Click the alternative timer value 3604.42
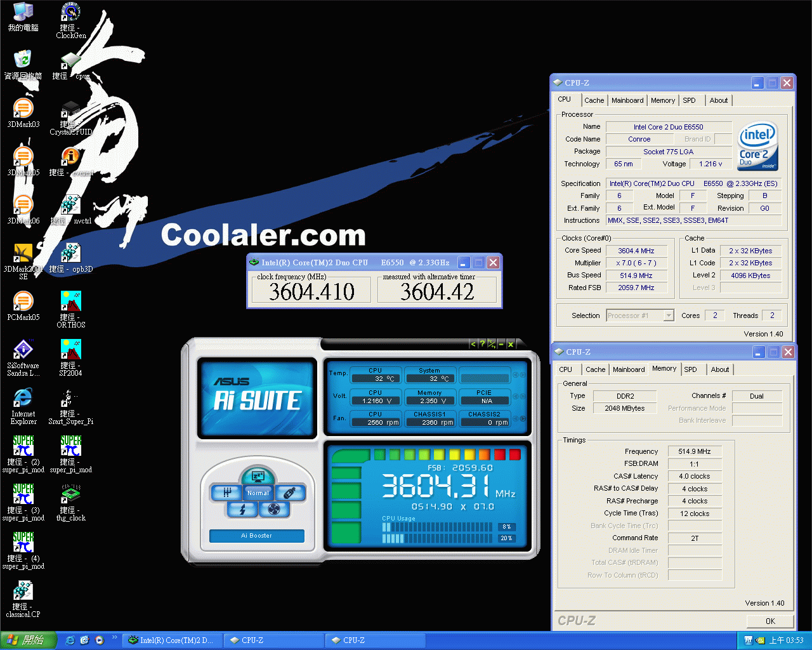Screen dimensions: 812x650 [437, 292]
